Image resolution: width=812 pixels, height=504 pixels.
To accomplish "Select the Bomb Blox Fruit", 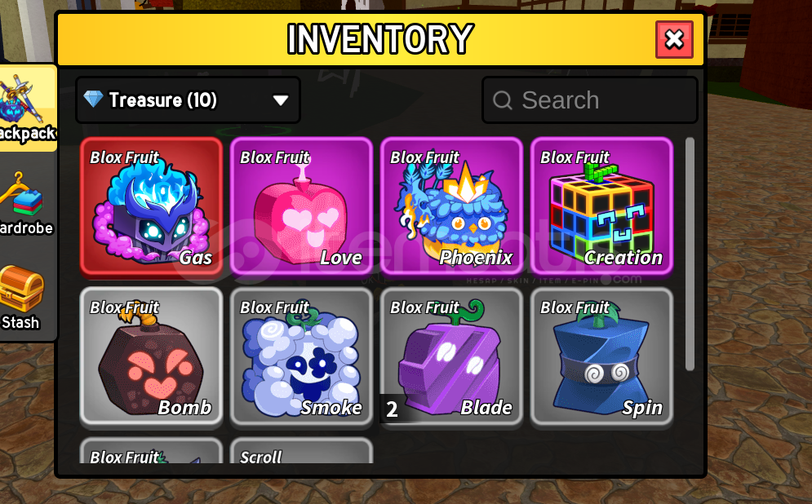I will 151,356.
